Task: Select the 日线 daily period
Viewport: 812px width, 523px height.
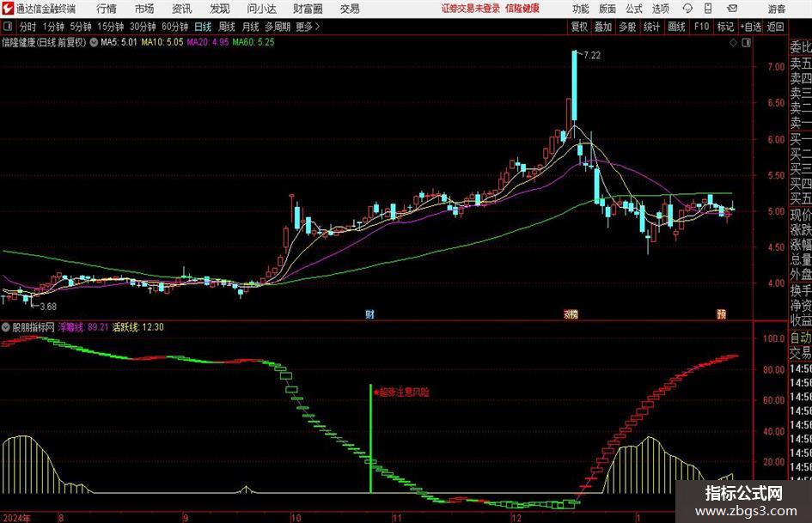Action: 203,27
